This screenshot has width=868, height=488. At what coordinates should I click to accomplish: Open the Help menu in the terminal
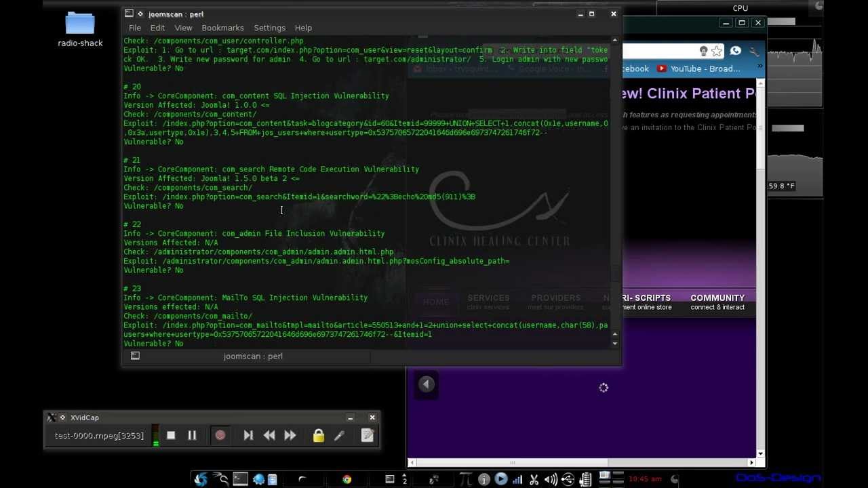pos(303,28)
